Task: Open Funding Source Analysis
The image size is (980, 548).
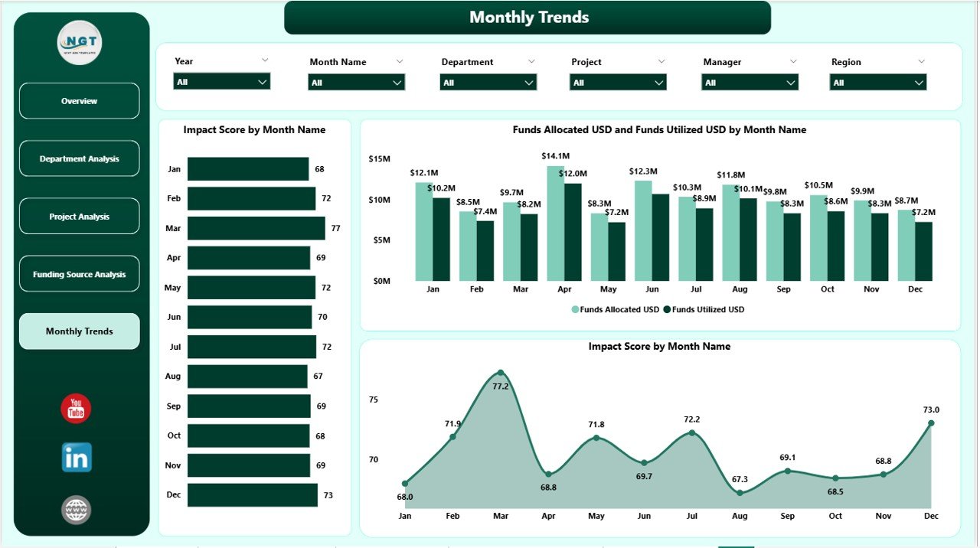Action: 79,273
